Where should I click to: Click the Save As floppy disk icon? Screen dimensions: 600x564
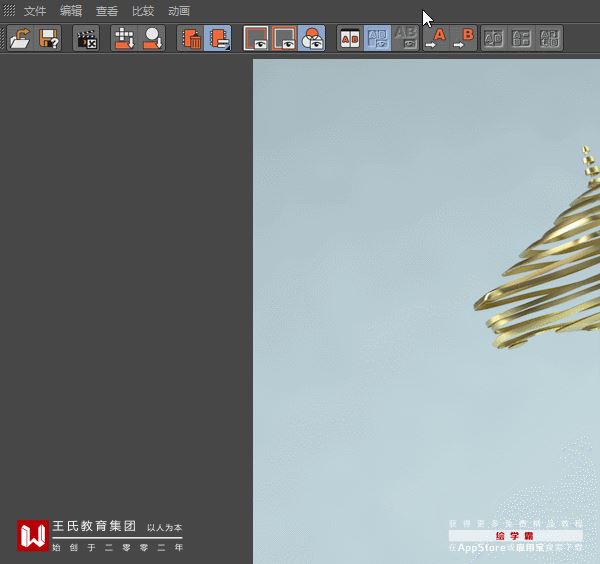click(49, 38)
